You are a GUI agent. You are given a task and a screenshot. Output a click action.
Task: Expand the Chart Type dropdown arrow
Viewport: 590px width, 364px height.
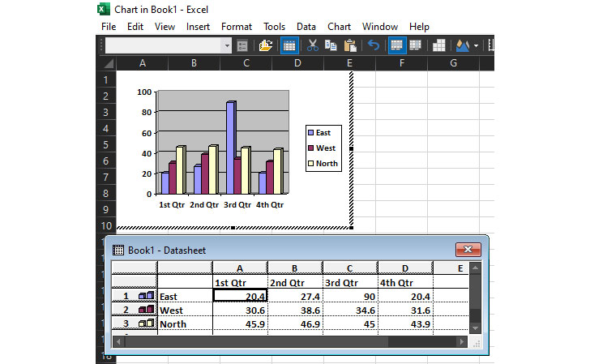476,46
